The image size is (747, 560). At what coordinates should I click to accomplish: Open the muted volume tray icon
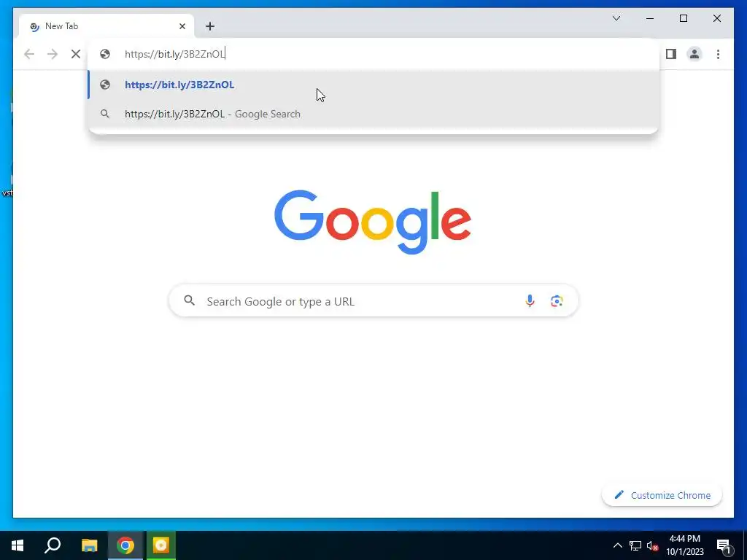(x=653, y=545)
